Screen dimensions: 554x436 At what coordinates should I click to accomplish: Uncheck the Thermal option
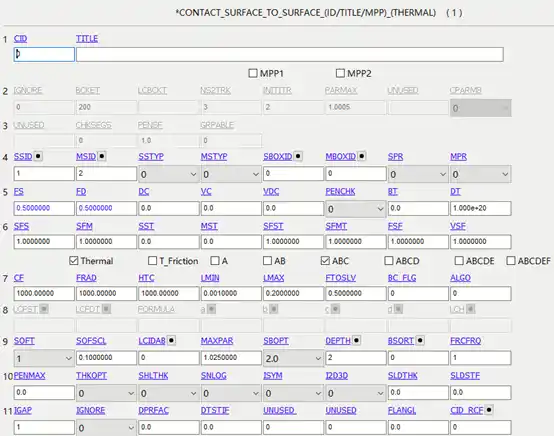73,261
